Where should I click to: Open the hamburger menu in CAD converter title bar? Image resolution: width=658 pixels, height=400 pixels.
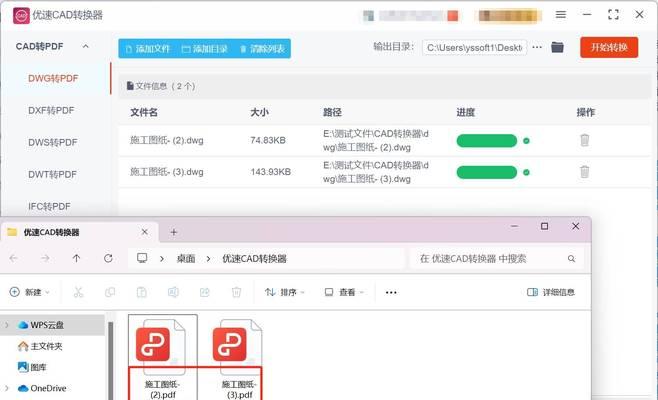pos(561,15)
